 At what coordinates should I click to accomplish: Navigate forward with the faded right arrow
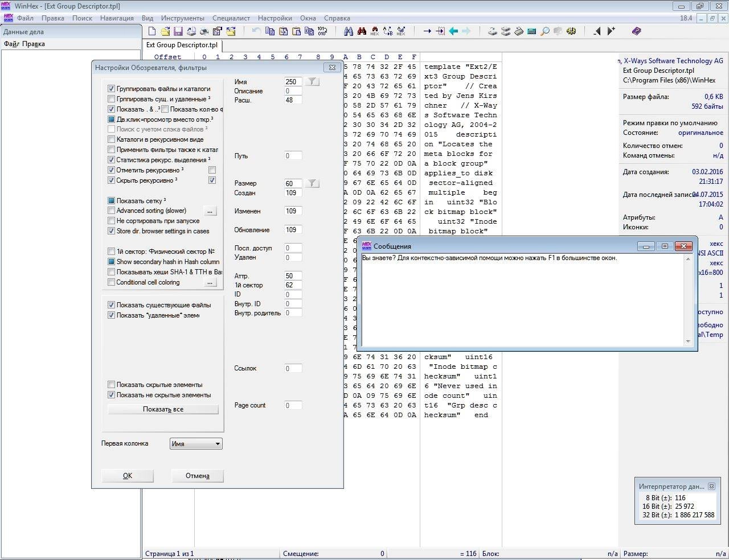point(466,31)
